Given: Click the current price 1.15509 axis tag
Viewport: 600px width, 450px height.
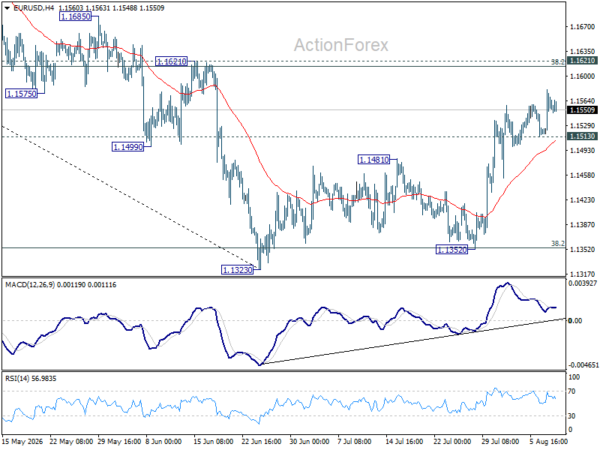Looking at the screenshot, I should click(x=582, y=111).
